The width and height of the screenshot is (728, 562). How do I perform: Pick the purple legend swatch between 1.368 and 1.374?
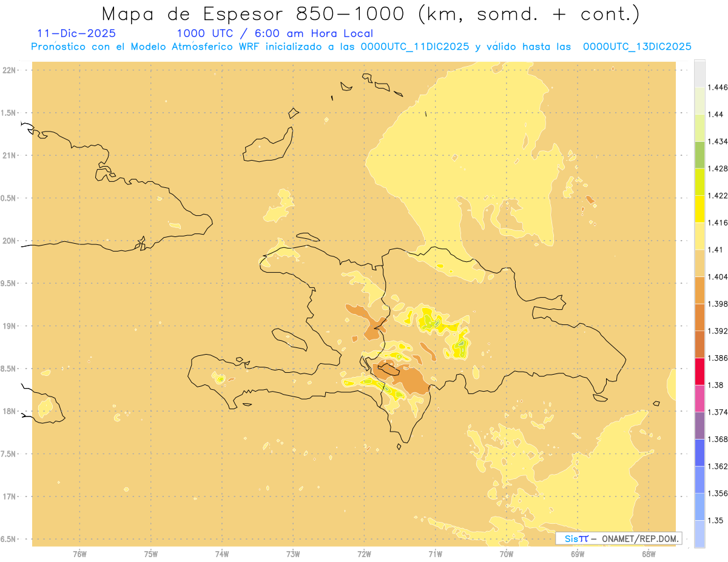pyautogui.click(x=699, y=426)
